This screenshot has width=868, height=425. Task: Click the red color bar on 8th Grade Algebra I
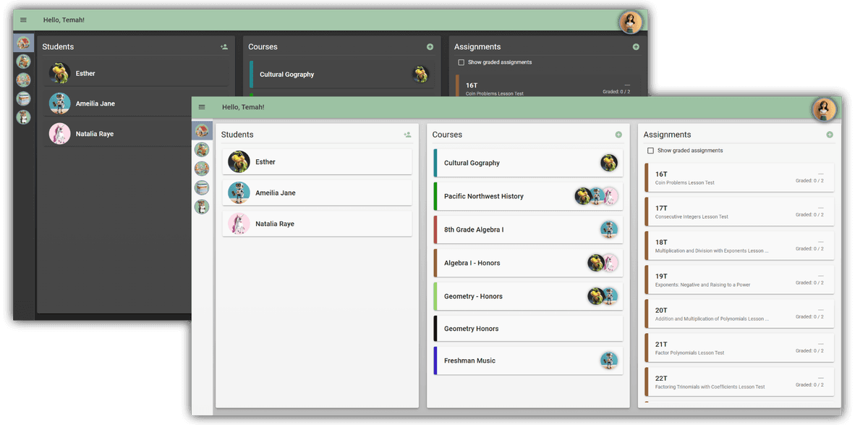click(435, 229)
